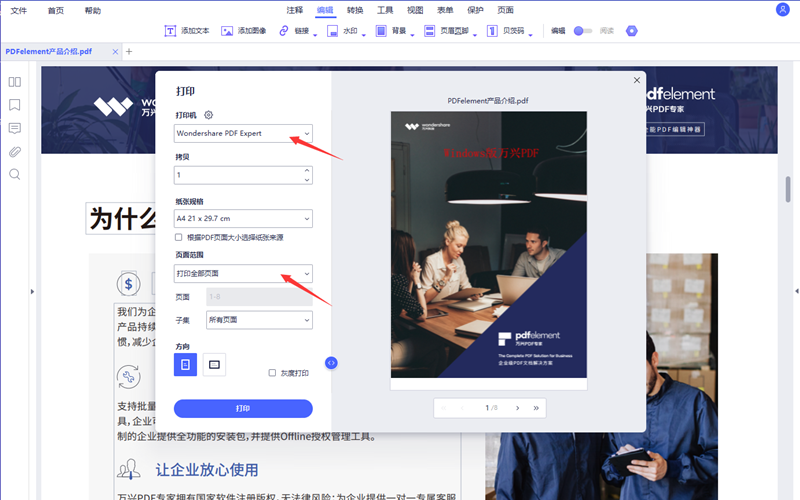
Task: Open the bookmark panel in left sidebar
Action: tap(15, 105)
